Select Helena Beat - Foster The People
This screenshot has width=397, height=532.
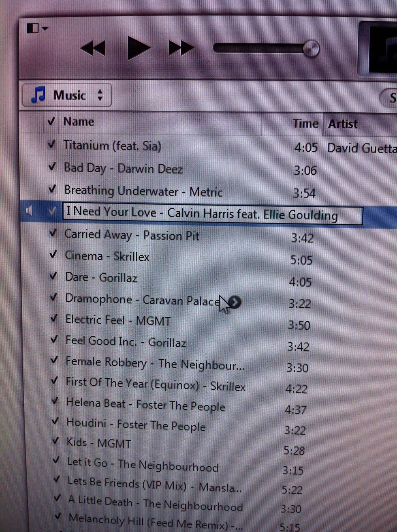click(146, 404)
